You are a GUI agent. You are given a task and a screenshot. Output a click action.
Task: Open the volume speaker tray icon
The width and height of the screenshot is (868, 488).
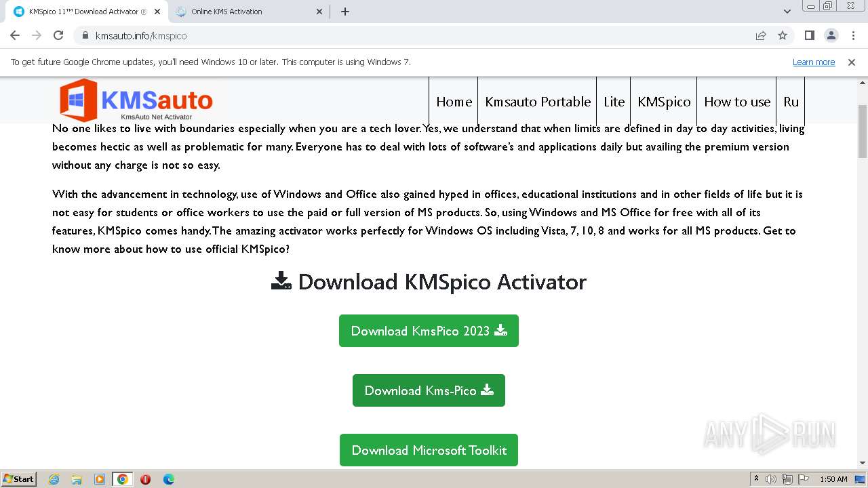(x=771, y=479)
